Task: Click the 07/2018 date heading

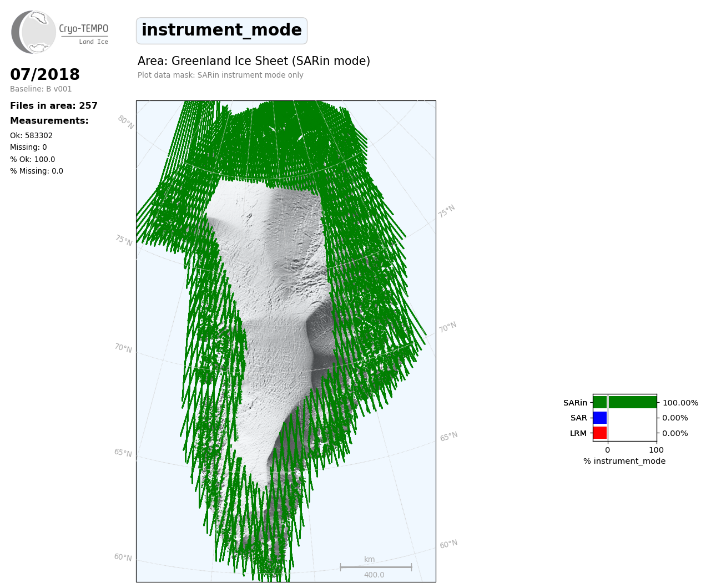Action: tap(45, 74)
